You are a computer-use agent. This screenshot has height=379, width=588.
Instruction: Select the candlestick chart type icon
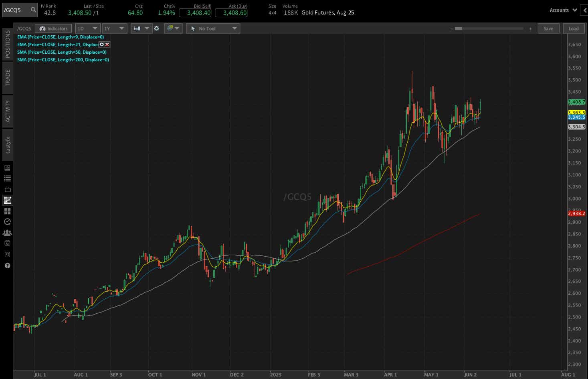(x=137, y=28)
